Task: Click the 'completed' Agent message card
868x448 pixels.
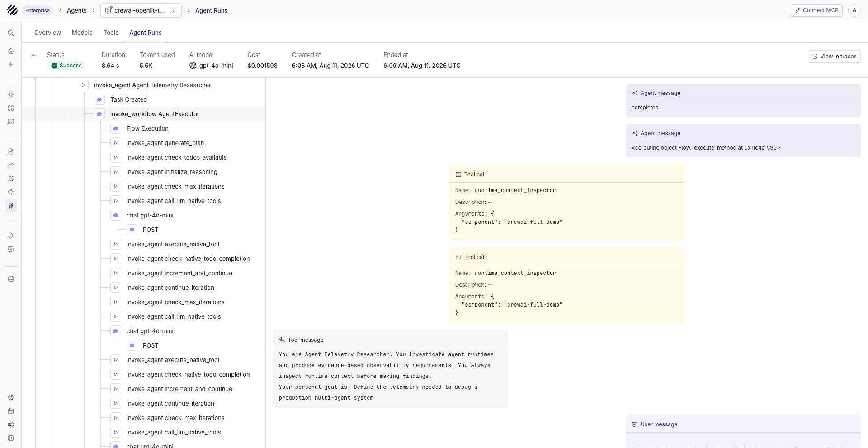Action: (x=743, y=100)
